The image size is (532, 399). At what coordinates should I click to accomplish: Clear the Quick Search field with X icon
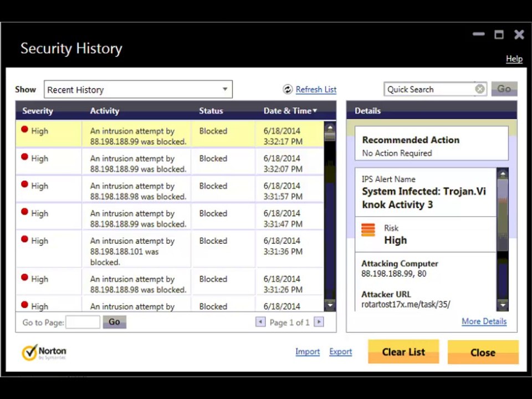(x=479, y=89)
